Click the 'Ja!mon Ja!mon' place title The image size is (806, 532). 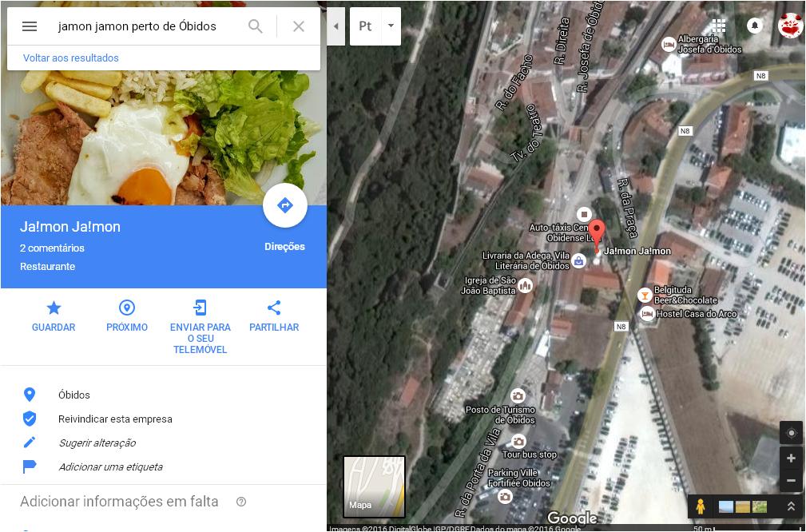click(70, 227)
